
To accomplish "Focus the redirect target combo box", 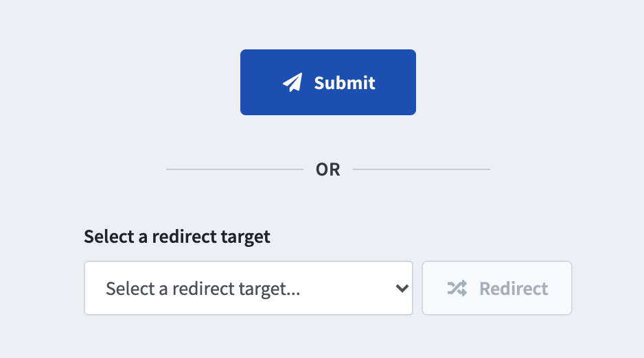I will (249, 288).
